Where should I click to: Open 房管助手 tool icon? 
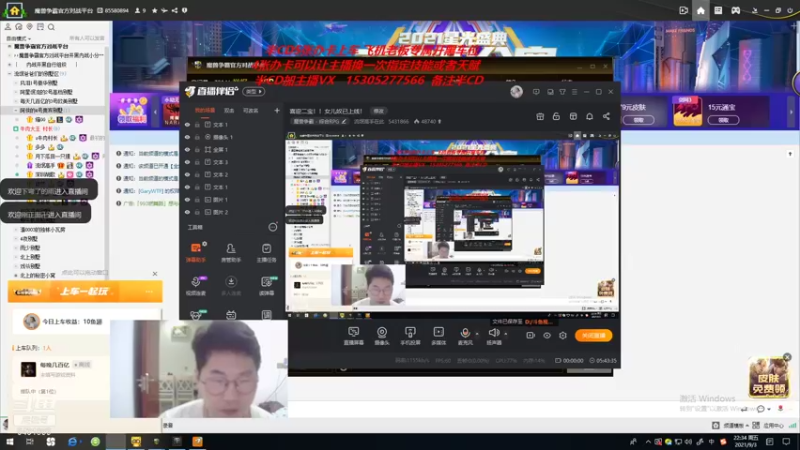(x=231, y=252)
